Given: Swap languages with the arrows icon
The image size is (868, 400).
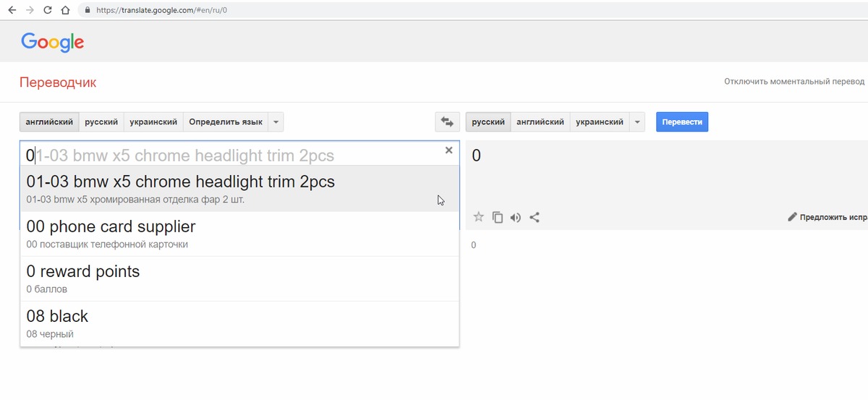Looking at the screenshot, I should click(x=448, y=122).
